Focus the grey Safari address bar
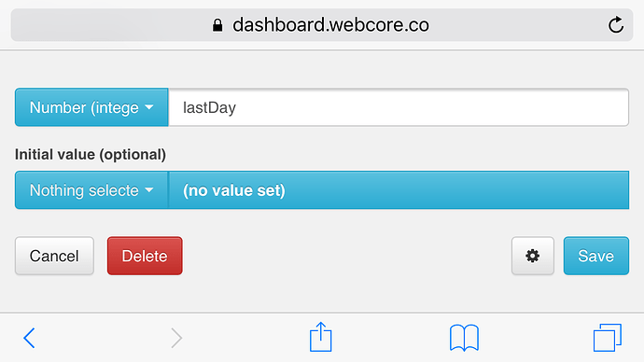This screenshot has height=362, width=644. point(322,24)
